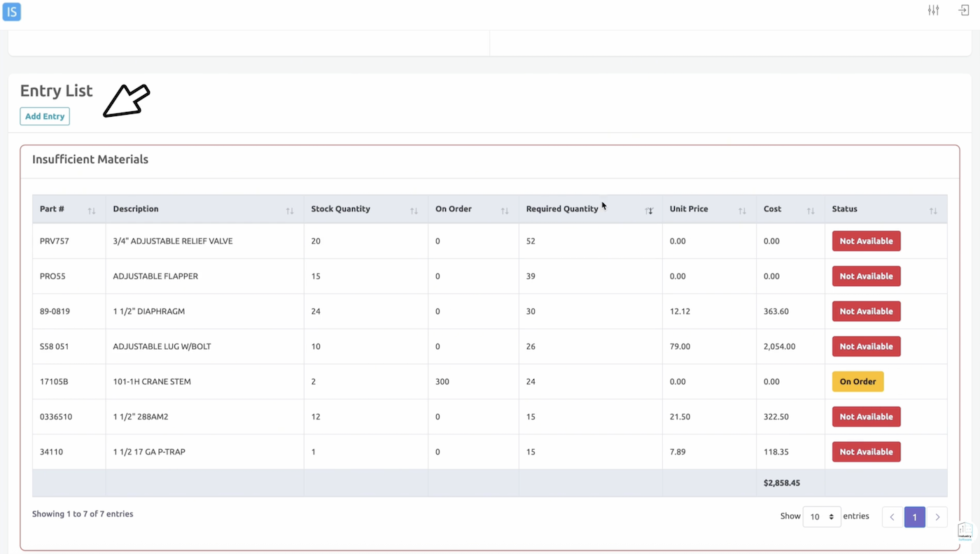The height and width of the screenshot is (554, 980).
Task: Click the On Order badge for part 17105B
Action: pos(857,381)
